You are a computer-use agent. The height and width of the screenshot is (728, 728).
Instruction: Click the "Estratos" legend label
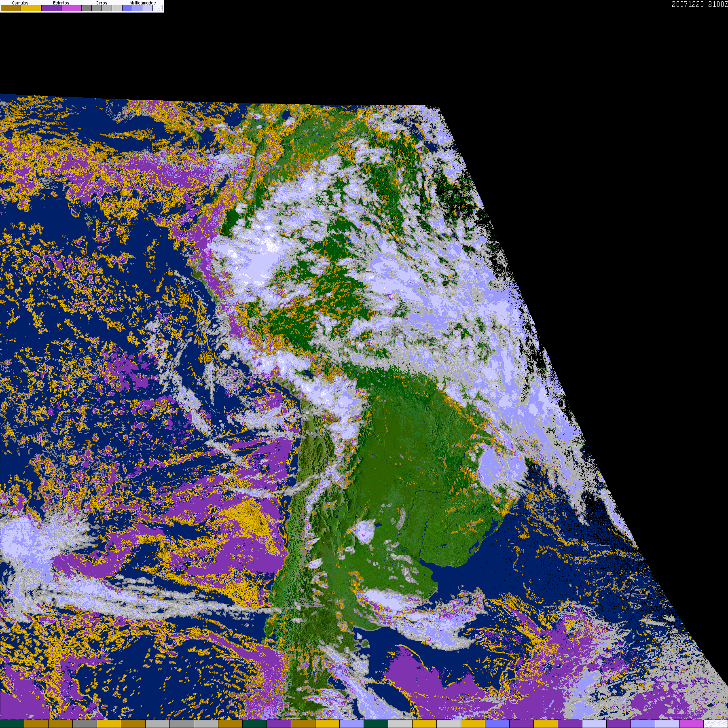[61, 3]
